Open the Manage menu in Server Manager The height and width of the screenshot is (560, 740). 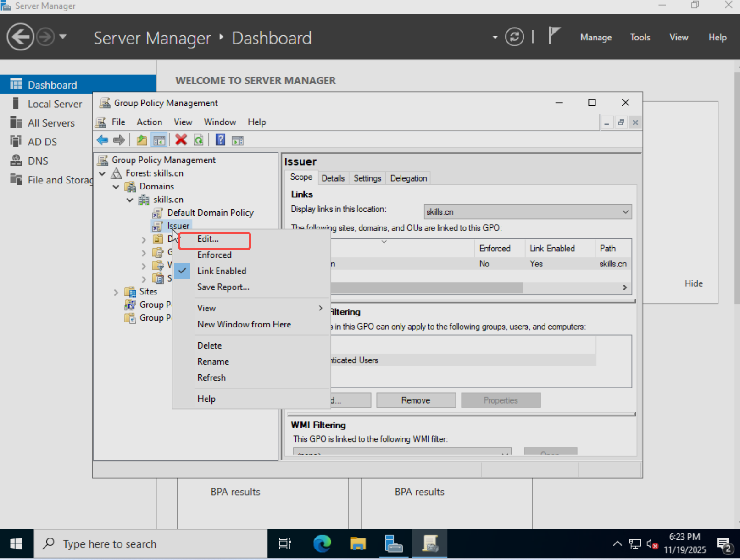(x=596, y=37)
